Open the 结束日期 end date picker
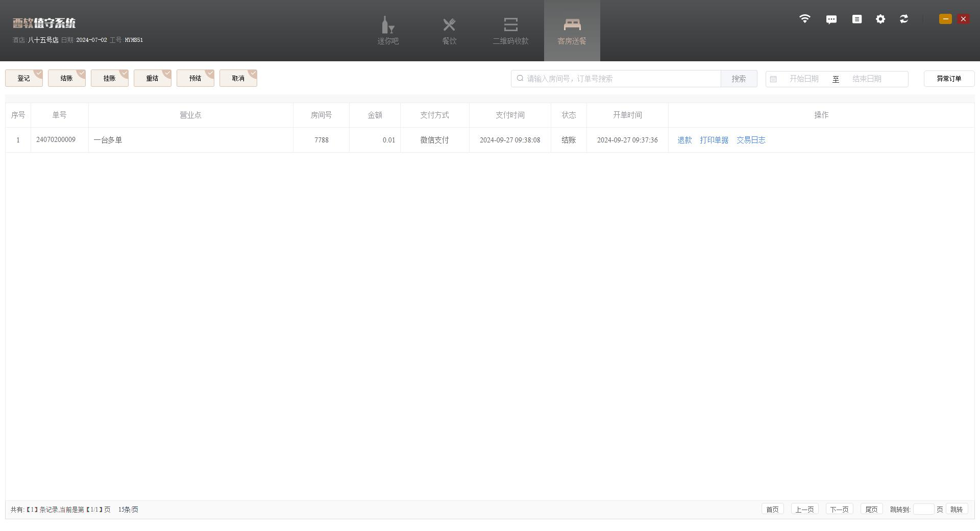980x531 pixels. [x=867, y=79]
